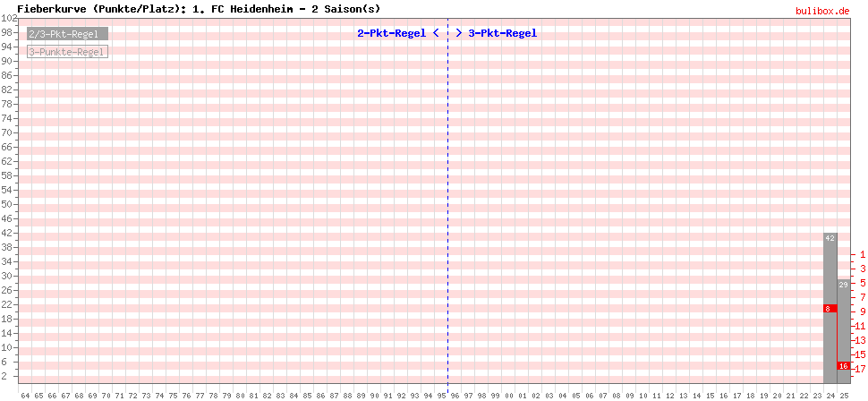Select the gray bar labeled 42
Image resolution: width=868 pixels, height=401 pixels.
click(830, 308)
